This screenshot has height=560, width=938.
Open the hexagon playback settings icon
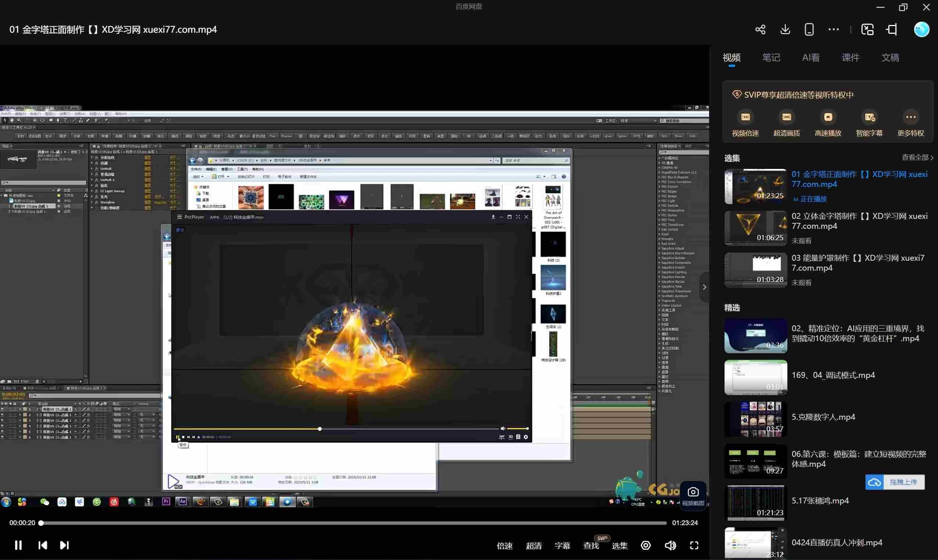point(646,545)
